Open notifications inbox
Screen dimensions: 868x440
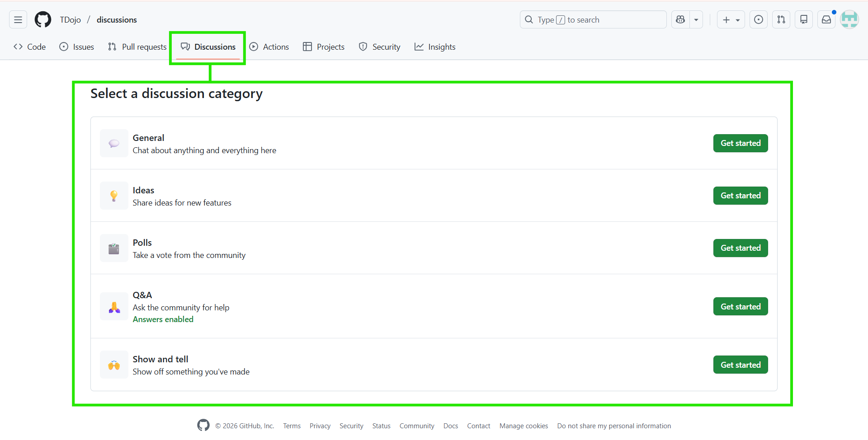click(826, 19)
